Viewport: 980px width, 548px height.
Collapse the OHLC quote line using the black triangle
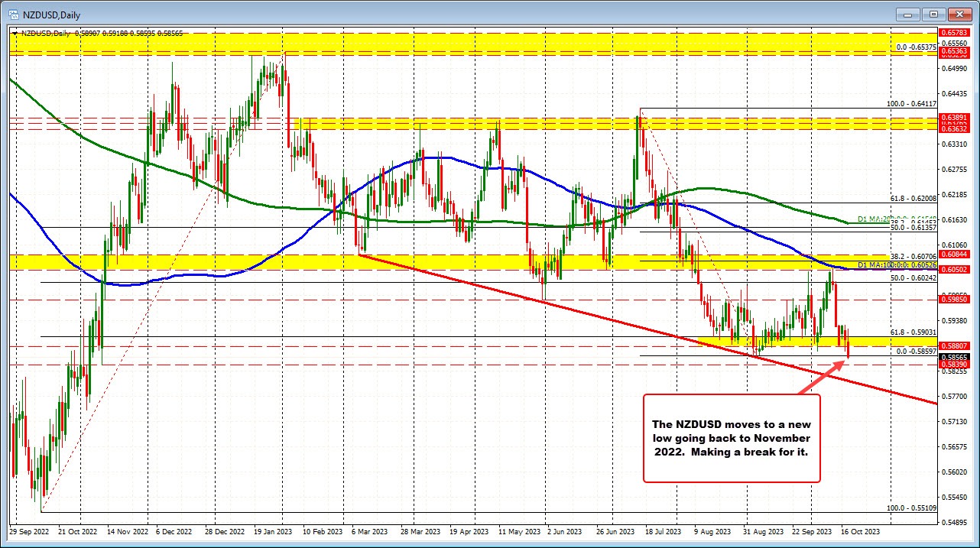(x=15, y=33)
